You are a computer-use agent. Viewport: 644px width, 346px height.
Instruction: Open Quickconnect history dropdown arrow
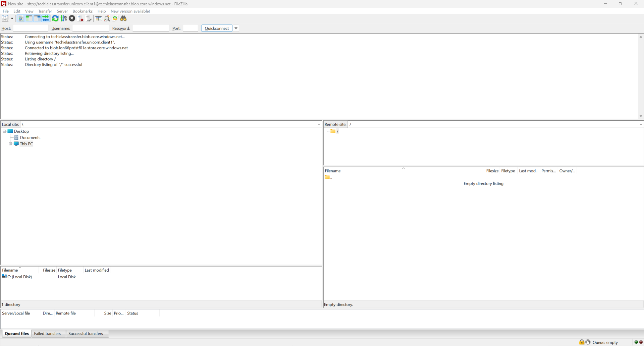point(236,28)
